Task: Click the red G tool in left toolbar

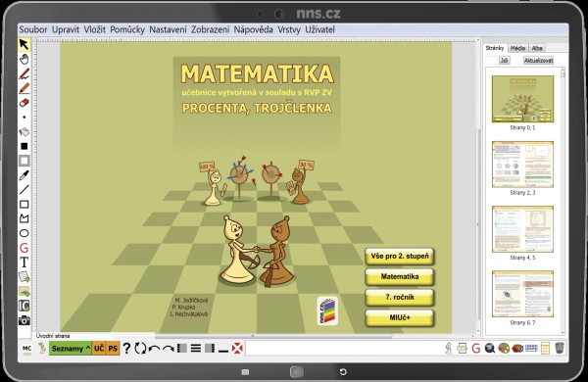Action: pos(24,248)
